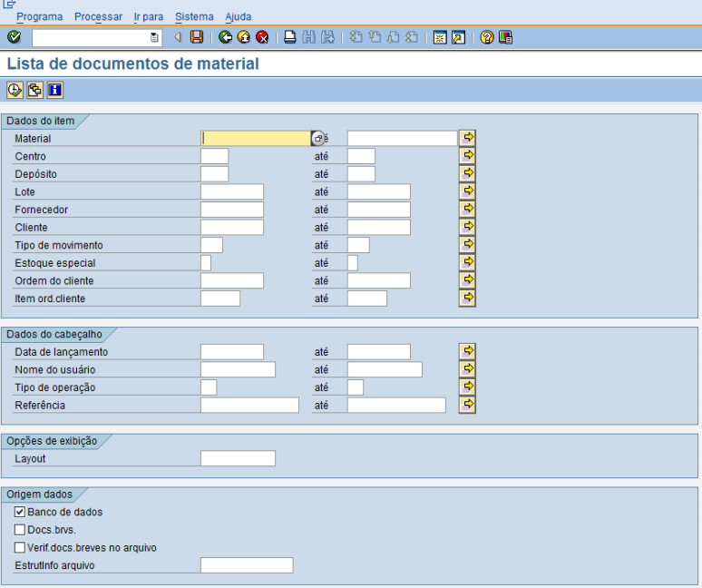The height and width of the screenshot is (588, 702).
Task: Click multiple selection arrow for Fornecedor
Action: click(467, 210)
